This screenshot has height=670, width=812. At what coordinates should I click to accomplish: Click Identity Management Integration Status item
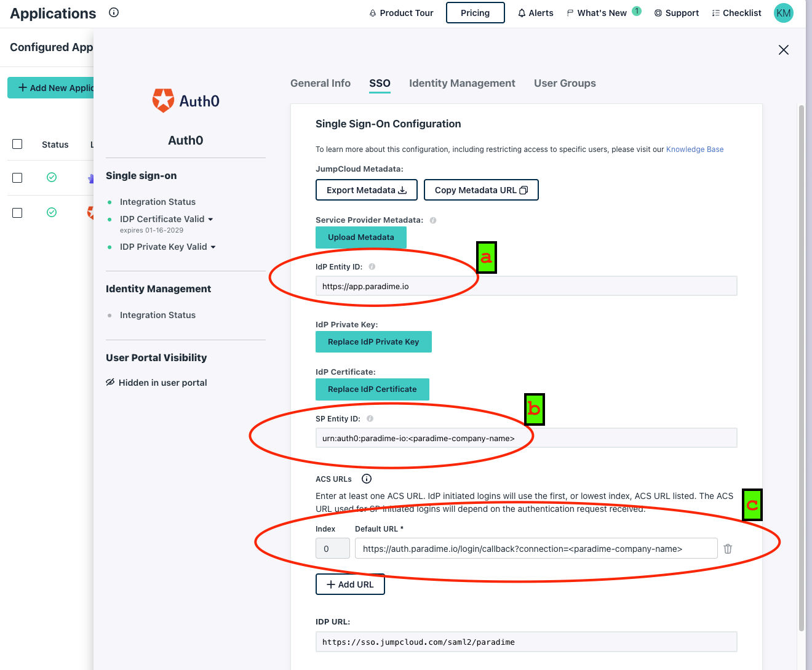click(x=157, y=315)
